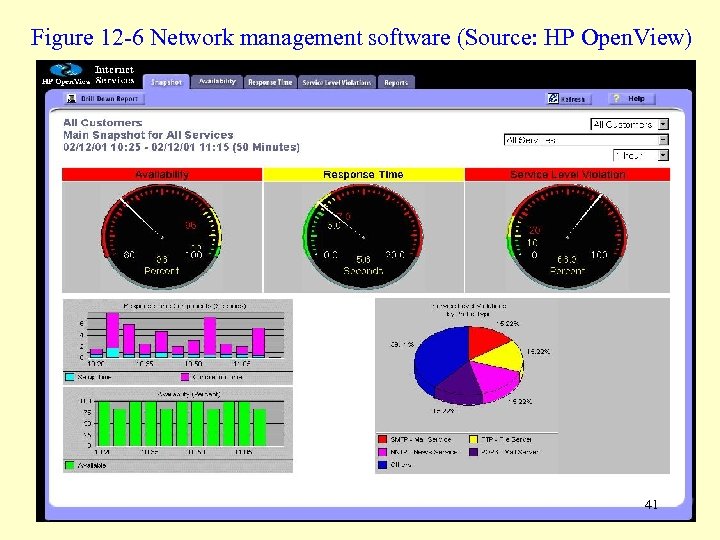Click the magenta NNTP News Service swatch

tap(382, 452)
